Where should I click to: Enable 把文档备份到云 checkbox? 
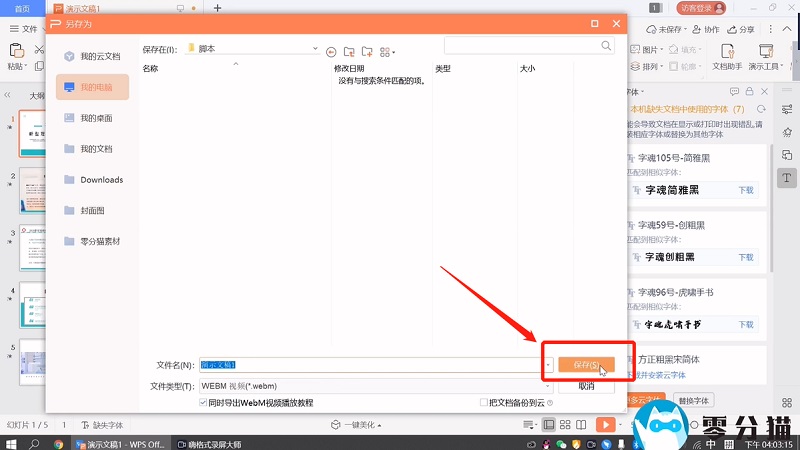484,403
